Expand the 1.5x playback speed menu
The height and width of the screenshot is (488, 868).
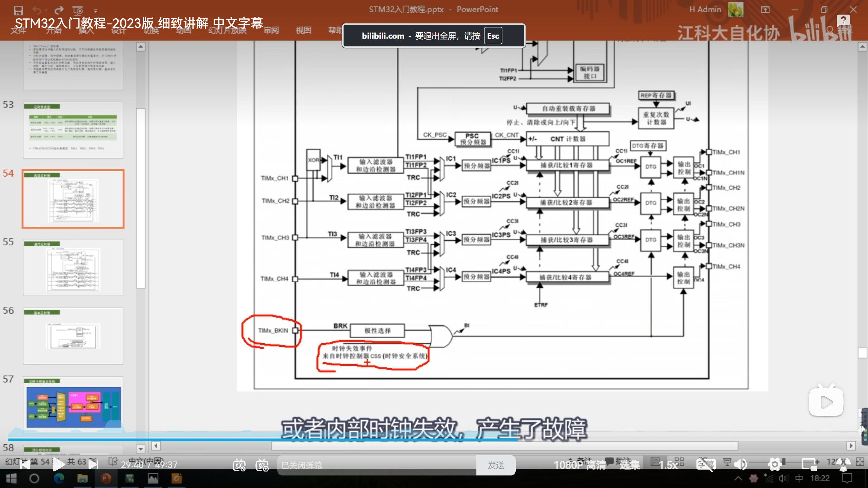tap(668, 465)
